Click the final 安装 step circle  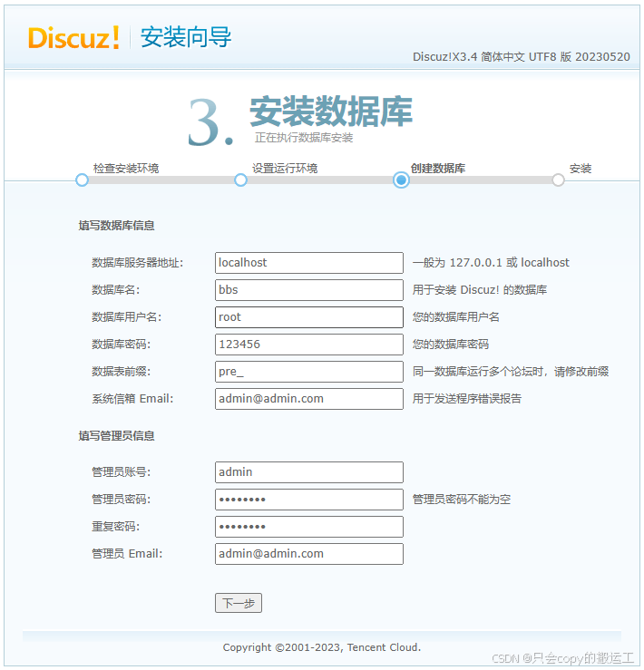pyautogui.click(x=558, y=180)
